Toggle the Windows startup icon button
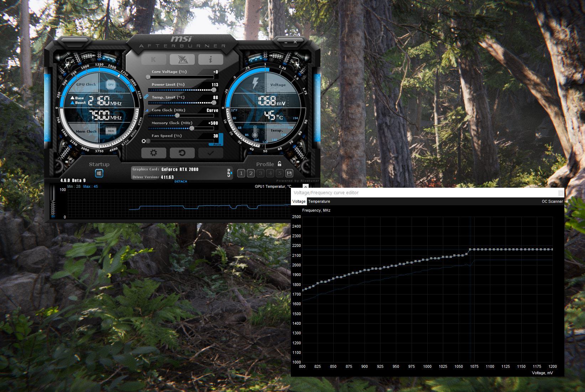The image size is (585, 392). [x=99, y=173]
